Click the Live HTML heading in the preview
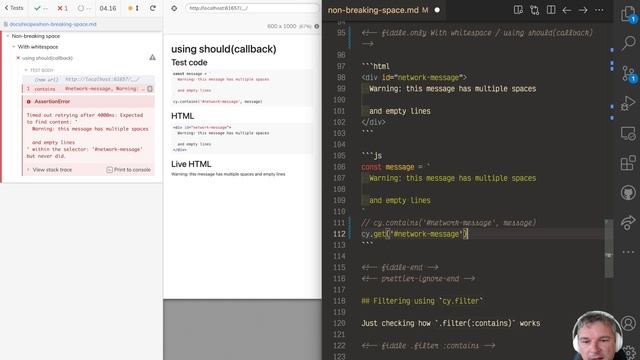Image resolution: width=640 pixels, height=360 pixels. point(191,164)
